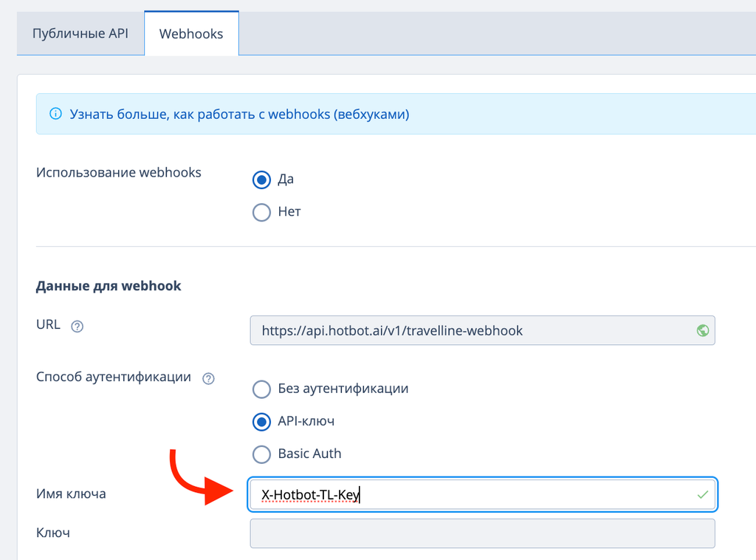Click the webhook URL input field
The height and width of the screenshot is (560, 756).
(472, 330)
